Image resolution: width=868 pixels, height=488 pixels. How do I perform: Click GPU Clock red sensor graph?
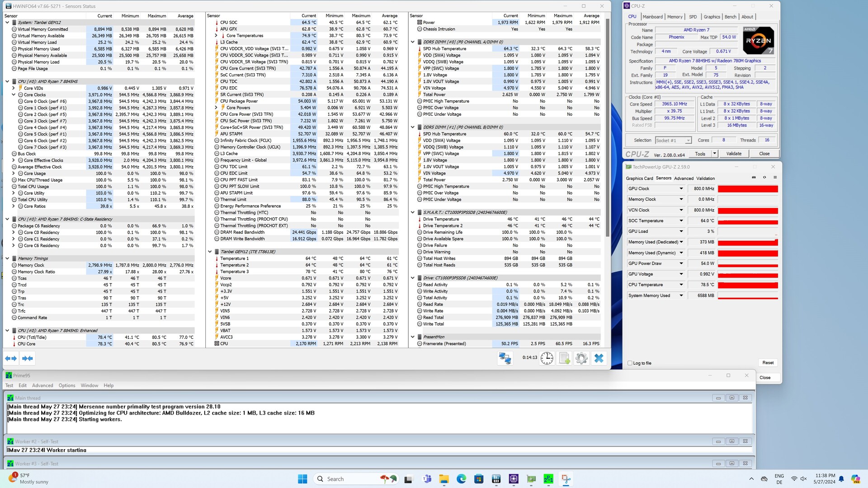pyautogui.click(x=748, y=188)
